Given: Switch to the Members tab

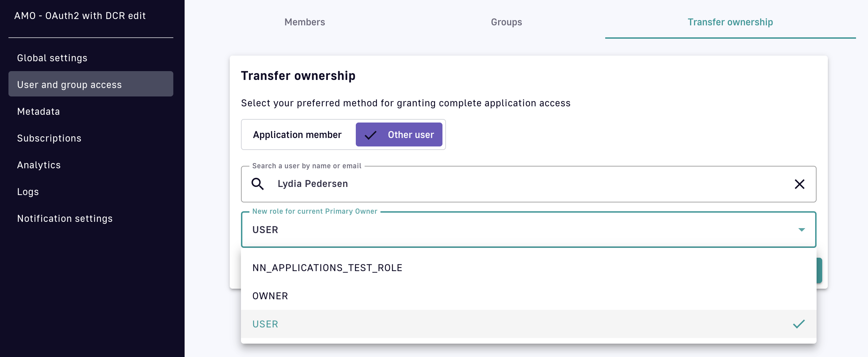Looking at the screenshot, I should 304,22.
